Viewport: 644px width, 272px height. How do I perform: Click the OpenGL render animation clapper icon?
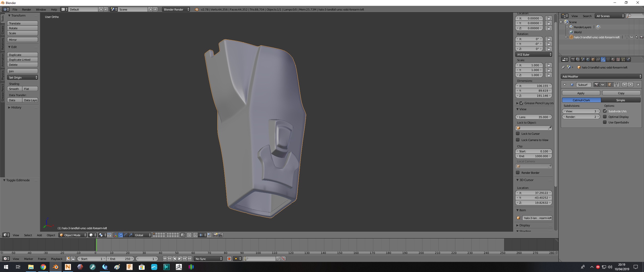(x=220, y=235)
